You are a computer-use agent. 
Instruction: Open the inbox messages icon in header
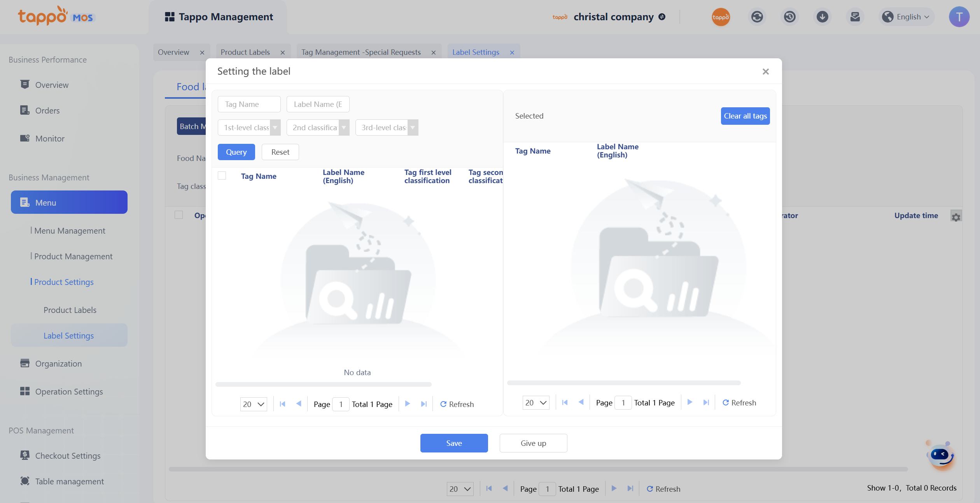coord(855,17)
